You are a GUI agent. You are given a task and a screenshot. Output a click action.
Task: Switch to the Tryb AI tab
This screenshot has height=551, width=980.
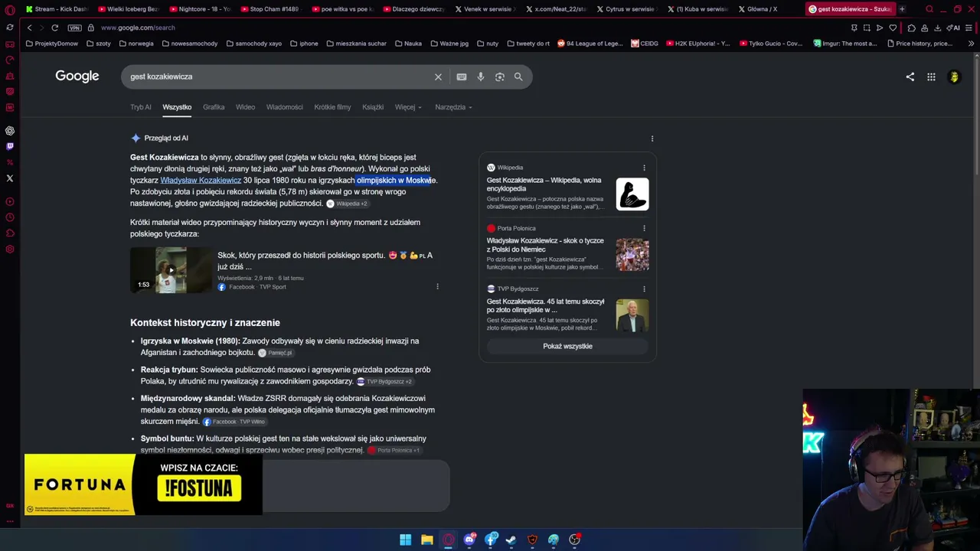tap(141, 107)
